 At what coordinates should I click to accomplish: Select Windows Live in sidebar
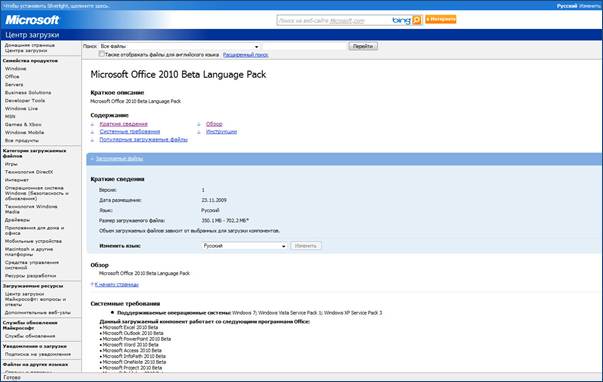tap(21, 108)
